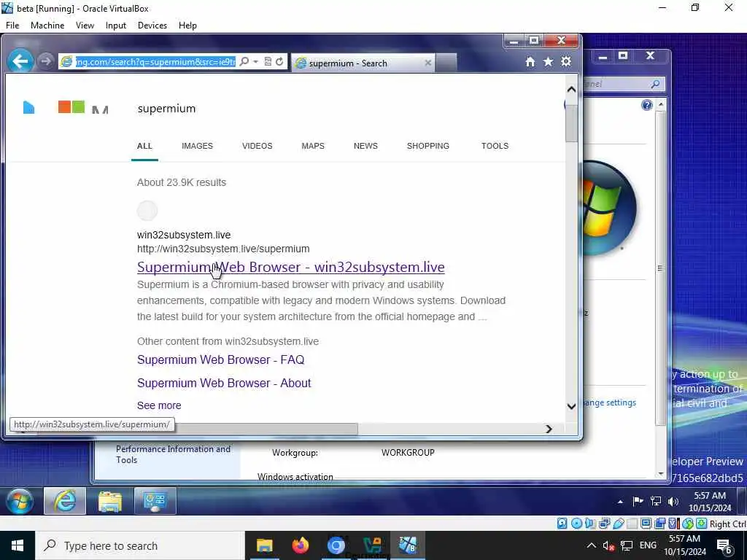Open Supermium Web Browser - About link
The height and width of the screenshot is (560, 747).
(224, 384)
